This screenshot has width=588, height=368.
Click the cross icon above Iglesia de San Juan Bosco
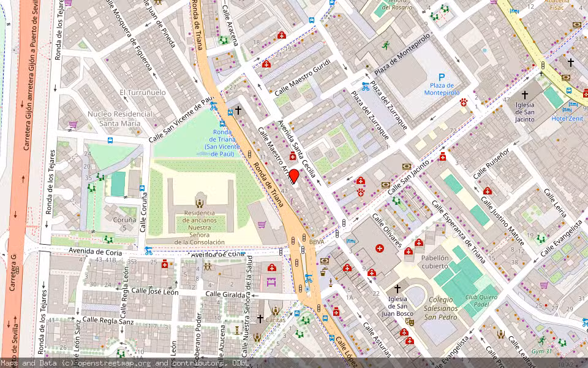397,288
